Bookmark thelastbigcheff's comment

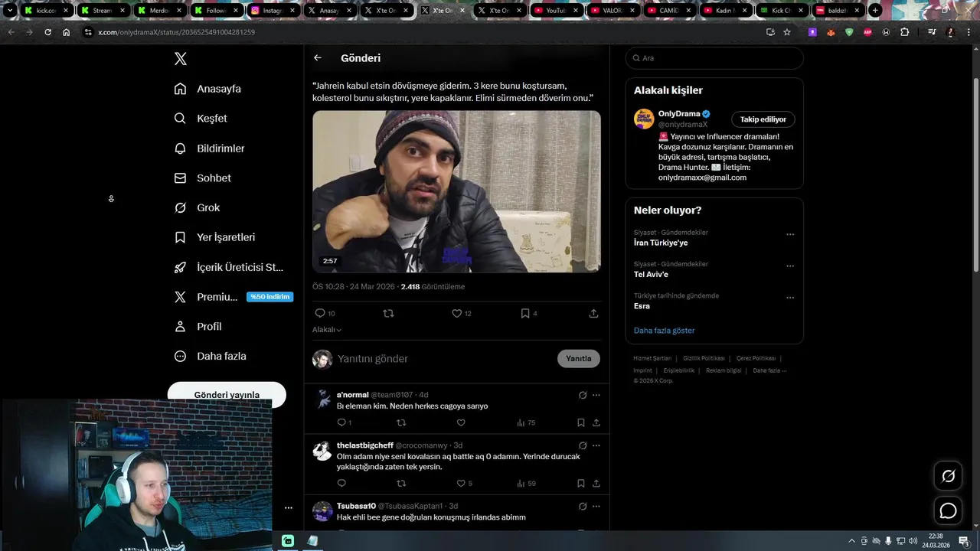(x=581, y=484)
